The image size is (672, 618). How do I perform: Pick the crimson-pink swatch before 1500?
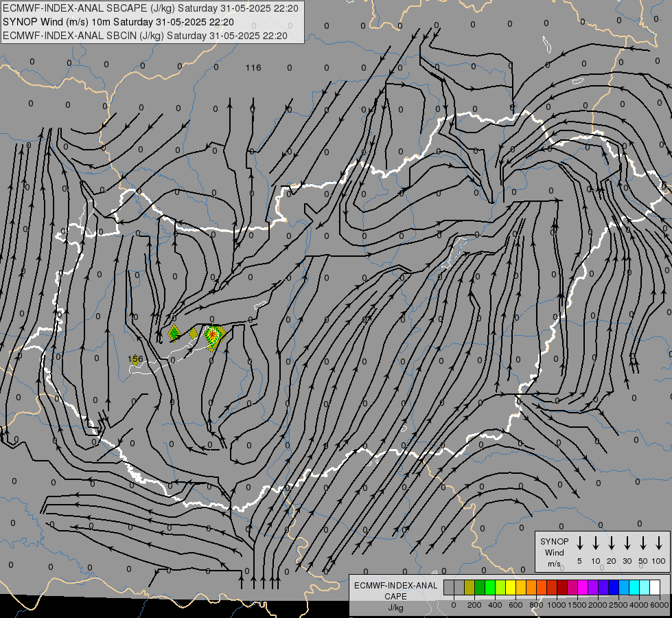point(572,587)
